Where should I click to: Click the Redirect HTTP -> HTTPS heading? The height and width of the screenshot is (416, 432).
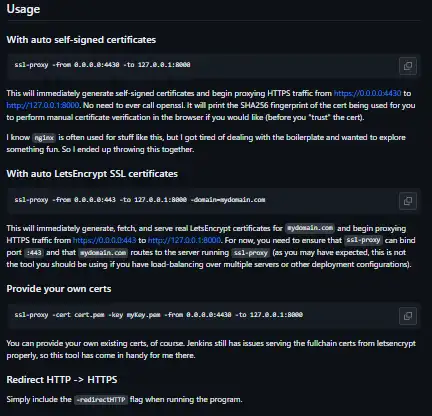[62, 380]
